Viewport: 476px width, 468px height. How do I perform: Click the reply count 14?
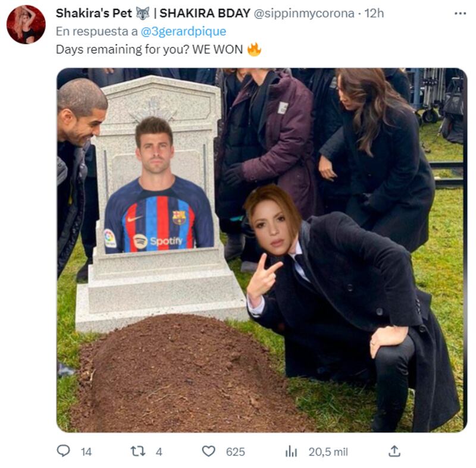(86, 452)
